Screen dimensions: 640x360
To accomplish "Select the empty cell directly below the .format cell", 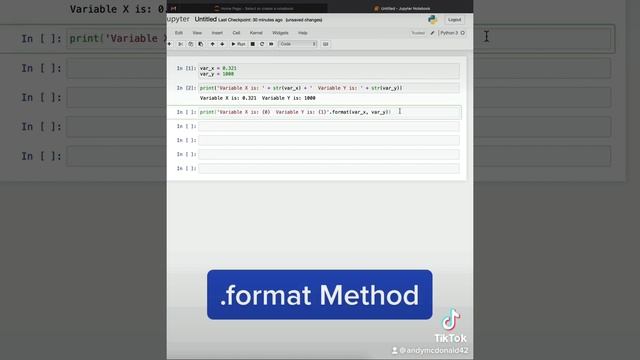I will tap(329, 126).
